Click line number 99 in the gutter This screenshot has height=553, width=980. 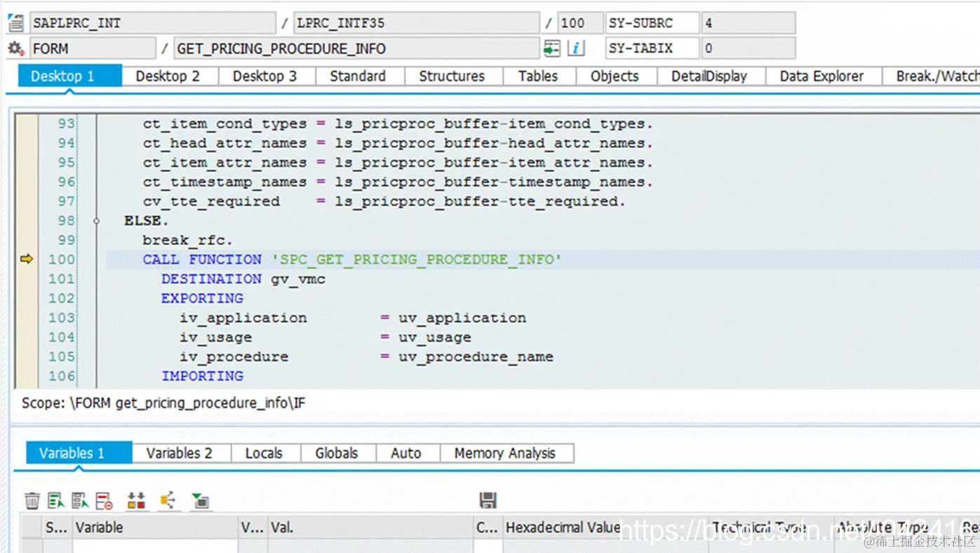click(x=66, y=240)
